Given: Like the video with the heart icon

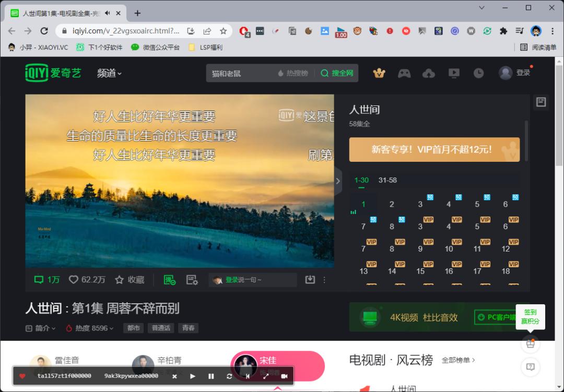Looking at the screenshot, I should tap(73, 279).
